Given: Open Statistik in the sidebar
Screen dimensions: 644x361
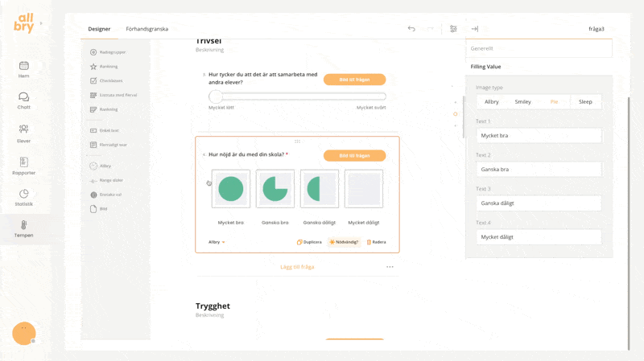Looking at the screenshot, I should (x=23, y=198).
